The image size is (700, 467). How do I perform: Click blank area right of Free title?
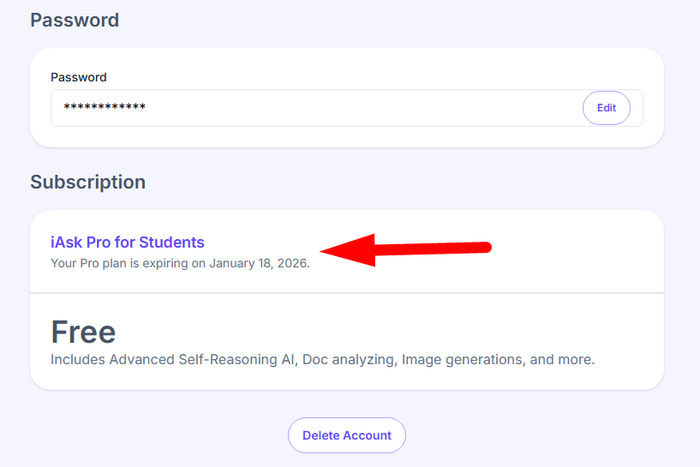pos(400,331)
